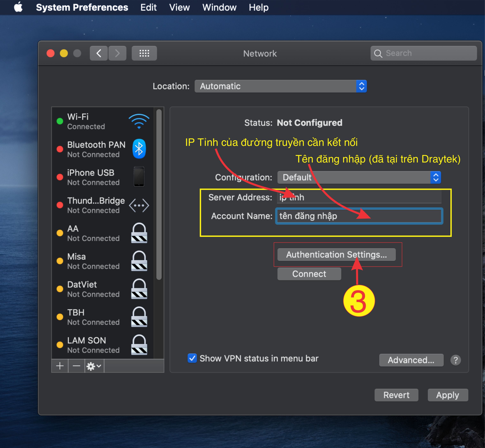Screen dimensions: 485x448
Task: Toggle Show VPN status in menu bar
Action: (x=192, y=358)
